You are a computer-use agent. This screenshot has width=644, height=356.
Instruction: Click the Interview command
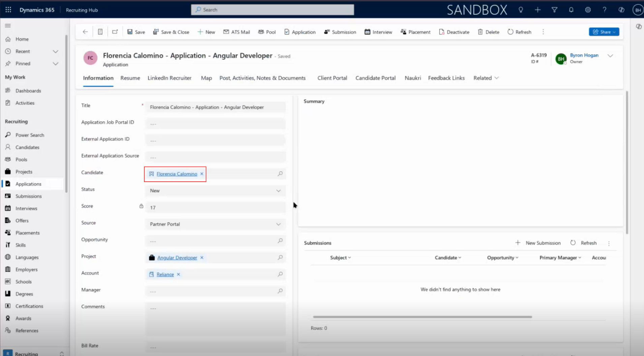pyautogui.click(x=378, y=32)
